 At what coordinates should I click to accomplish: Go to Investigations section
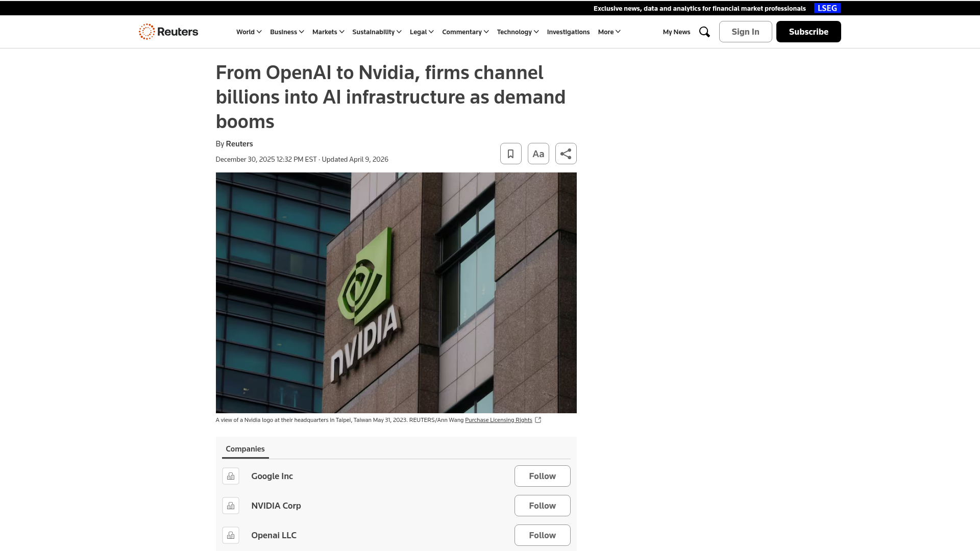[568, 32]
